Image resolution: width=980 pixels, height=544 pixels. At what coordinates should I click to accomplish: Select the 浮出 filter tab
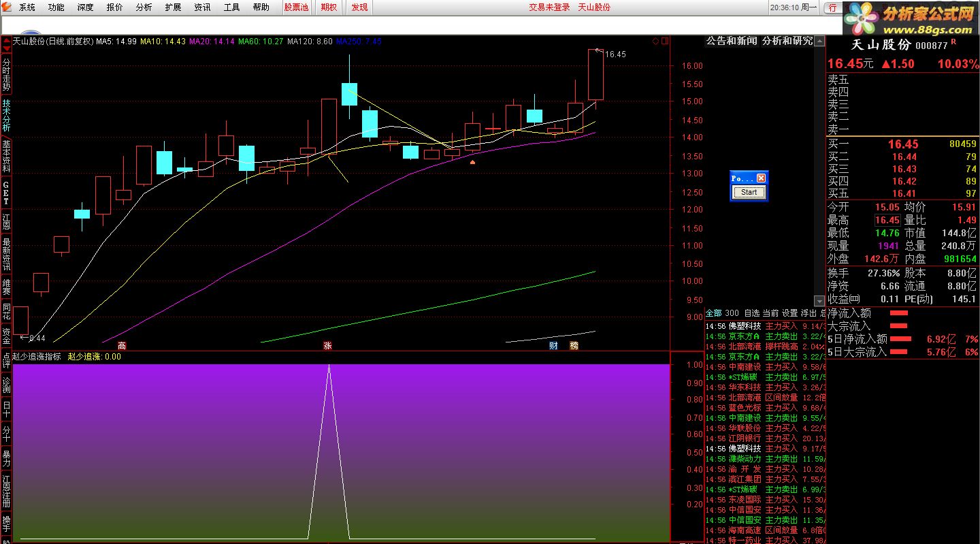pos(808,313)
